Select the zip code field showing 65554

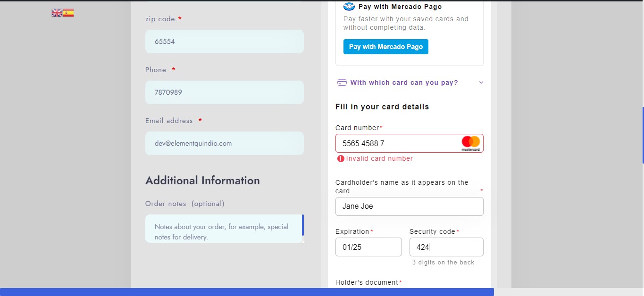(224, 41)
